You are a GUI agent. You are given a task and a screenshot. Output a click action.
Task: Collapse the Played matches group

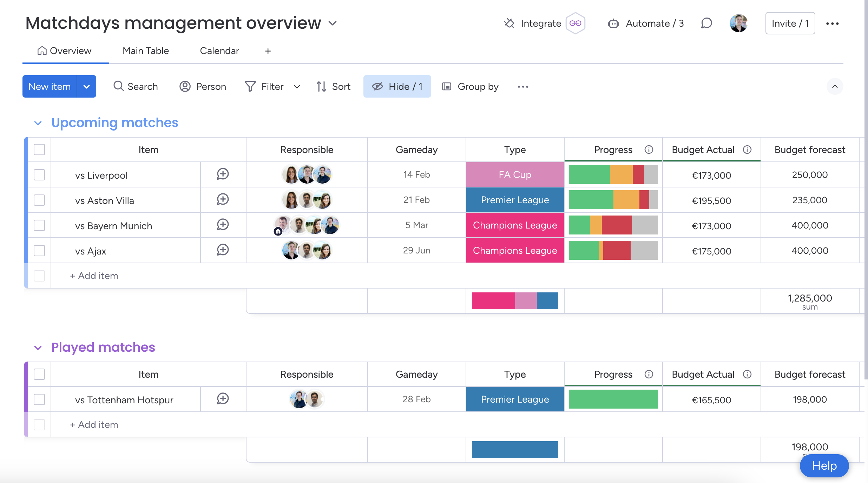tap(38, 348)
